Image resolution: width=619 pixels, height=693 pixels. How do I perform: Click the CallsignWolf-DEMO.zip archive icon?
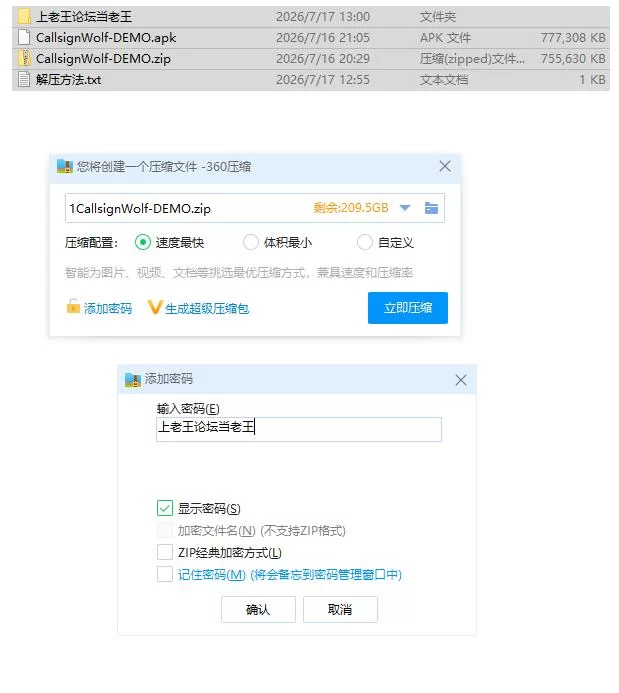(x=24, y=58)
